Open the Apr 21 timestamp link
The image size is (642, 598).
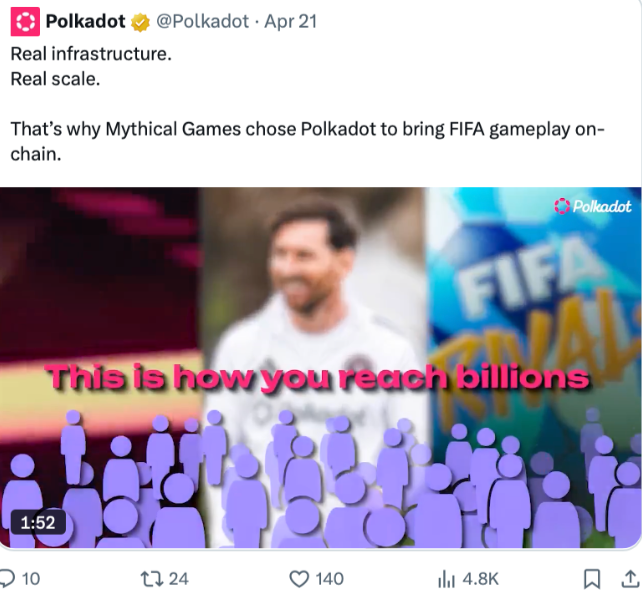pyautogui.click(x=290, y=21)
